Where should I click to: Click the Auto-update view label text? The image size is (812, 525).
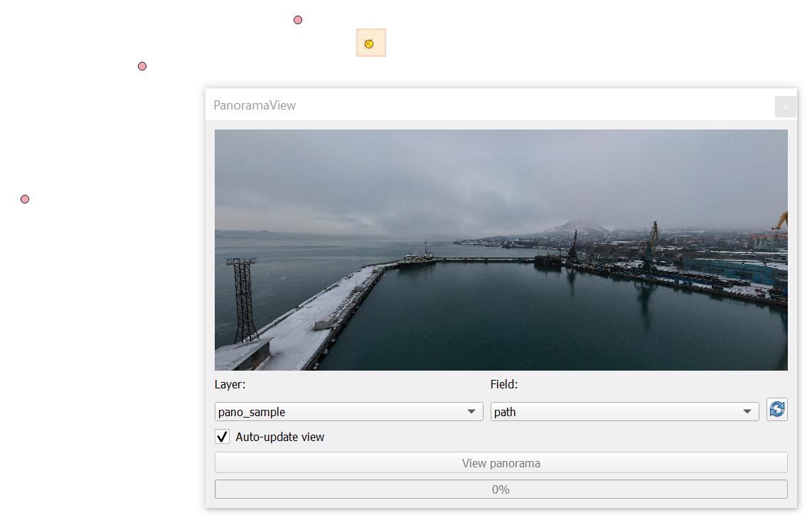281,437
